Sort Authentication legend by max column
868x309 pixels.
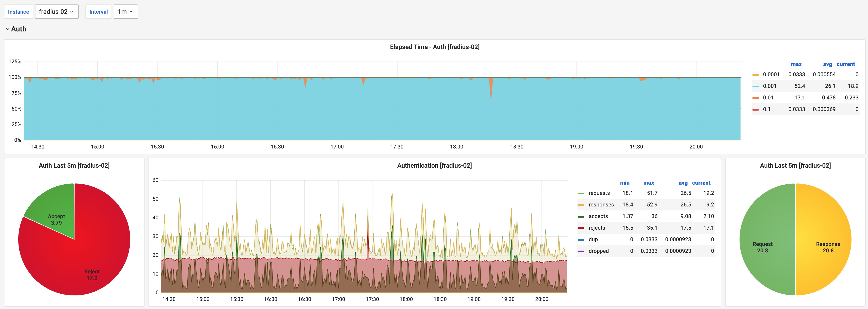pyautogui.click(x=648, y=183)
